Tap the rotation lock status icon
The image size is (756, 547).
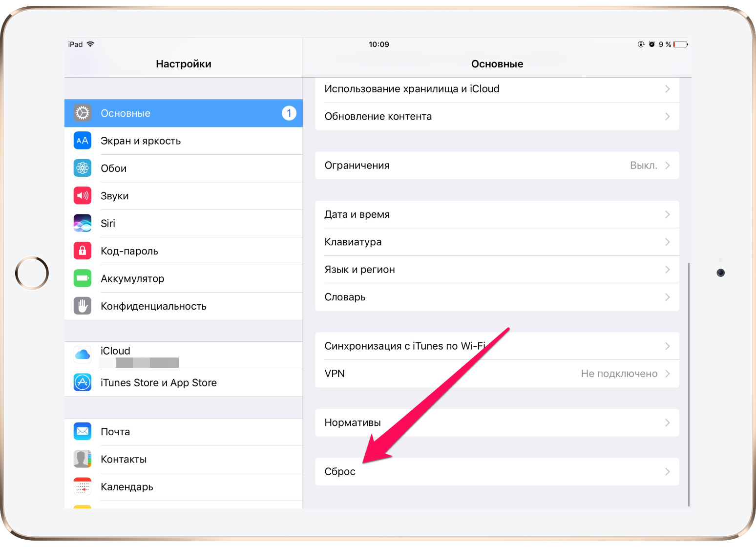pos(641,44)
